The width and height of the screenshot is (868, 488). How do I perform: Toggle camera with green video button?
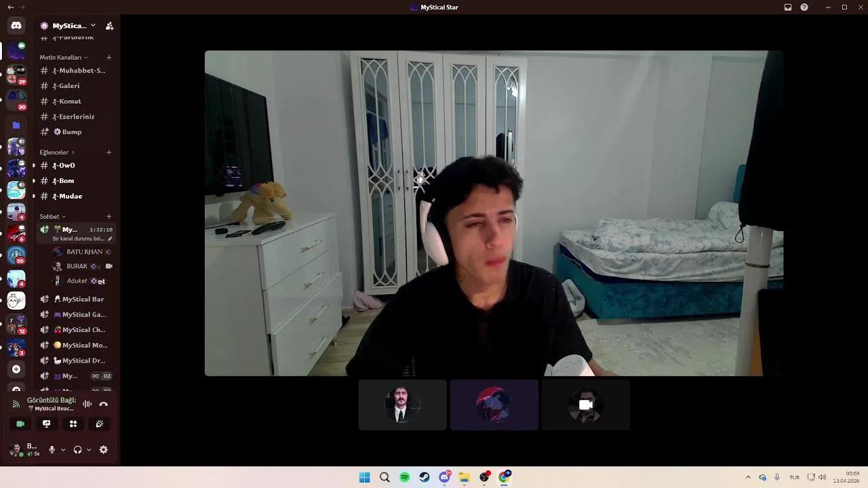point(20,424)
